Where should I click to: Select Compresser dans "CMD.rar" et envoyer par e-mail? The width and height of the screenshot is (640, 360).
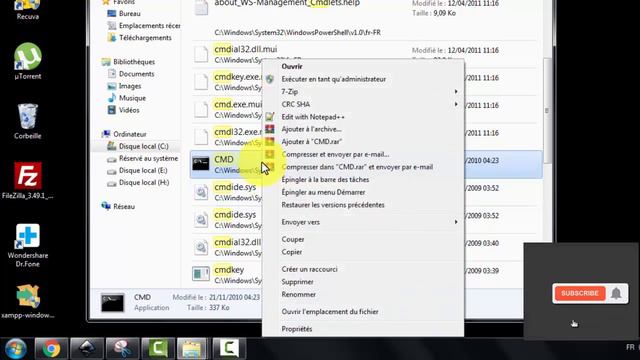coord(357,167)
